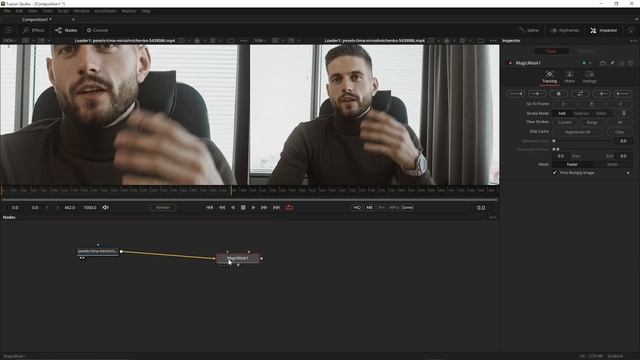
Task: Open the Script menu
Action: 63,11
